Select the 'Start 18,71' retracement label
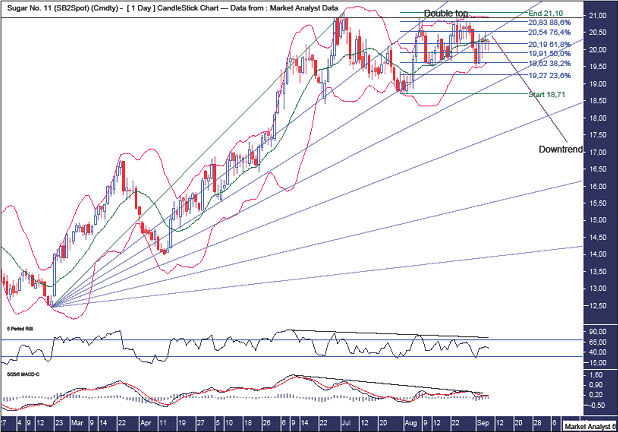 point(547,94)
